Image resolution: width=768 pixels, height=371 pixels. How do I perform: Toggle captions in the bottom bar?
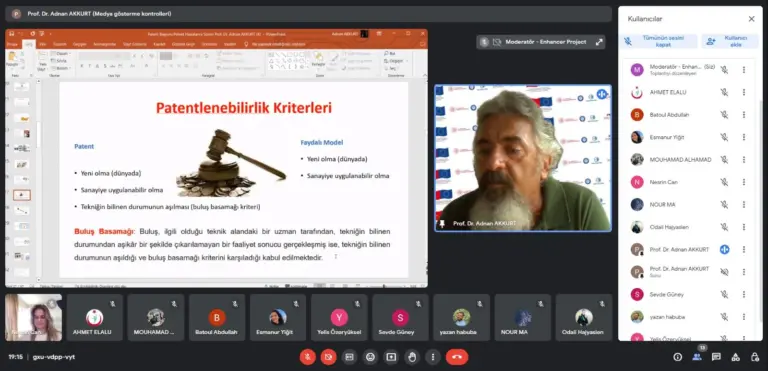click(349, 357)
